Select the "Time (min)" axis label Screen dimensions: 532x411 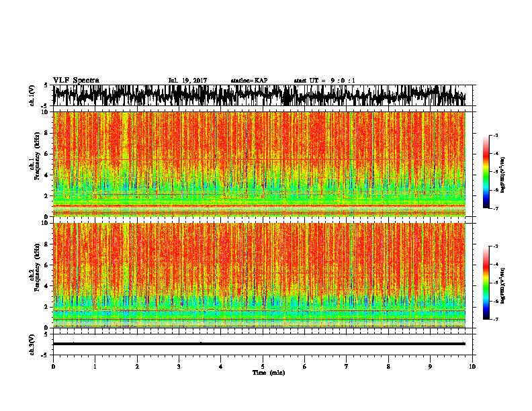tap(269, 373)
